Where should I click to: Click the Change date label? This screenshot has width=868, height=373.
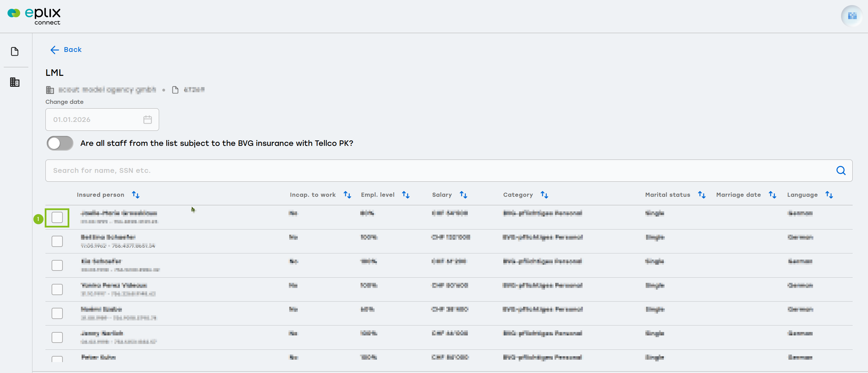[64, 102]
